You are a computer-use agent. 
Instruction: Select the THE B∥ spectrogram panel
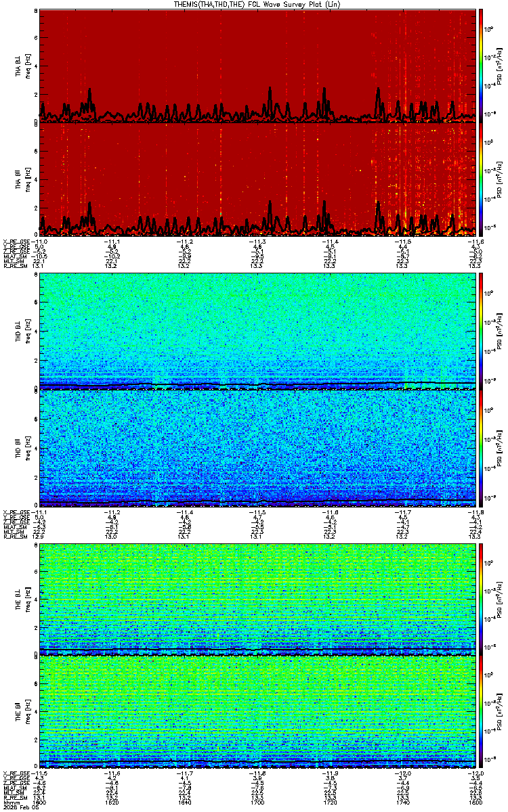tap(258, 713)
